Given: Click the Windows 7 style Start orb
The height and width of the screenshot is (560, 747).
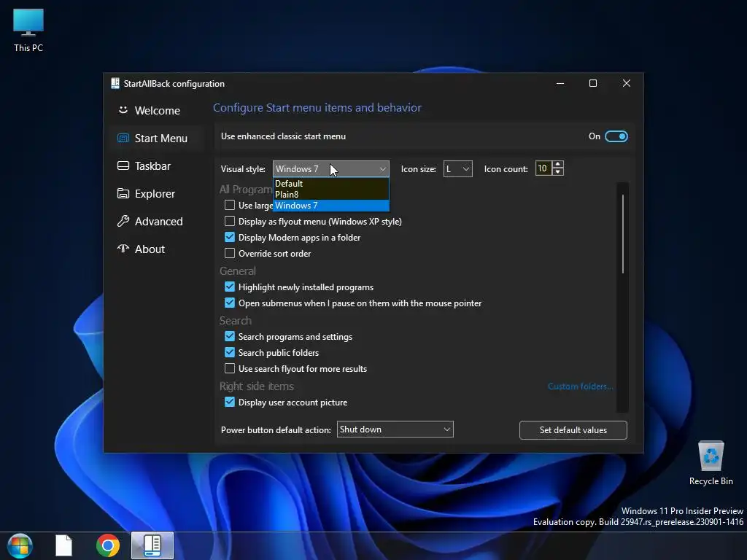Looking at the screenshot, I should point(20,545).
